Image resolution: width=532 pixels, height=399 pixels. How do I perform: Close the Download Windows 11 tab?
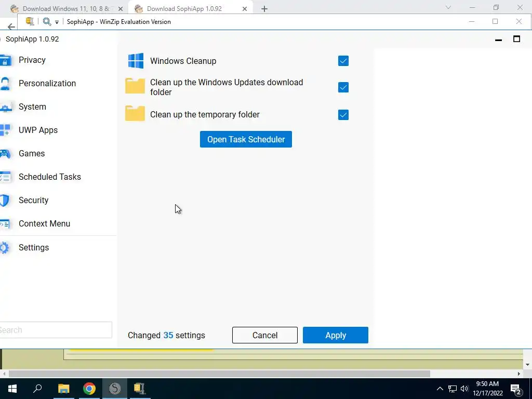[121, 9]
